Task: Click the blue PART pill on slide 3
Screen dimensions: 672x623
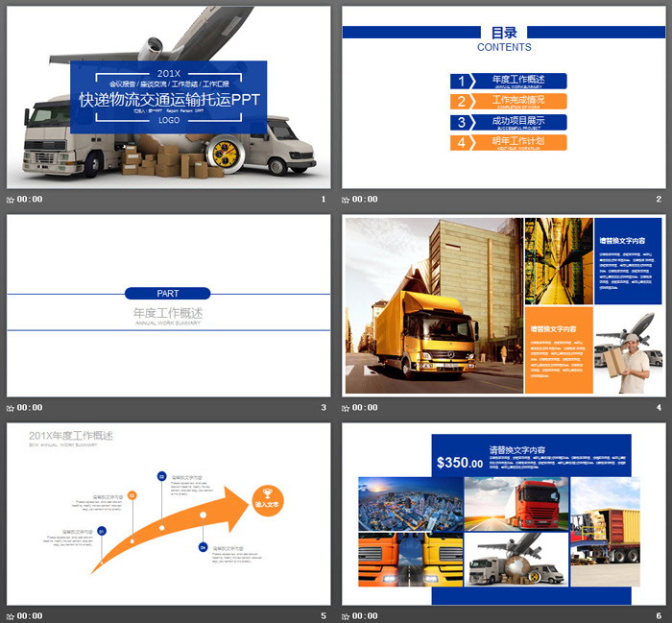Action: click(168, 294)
